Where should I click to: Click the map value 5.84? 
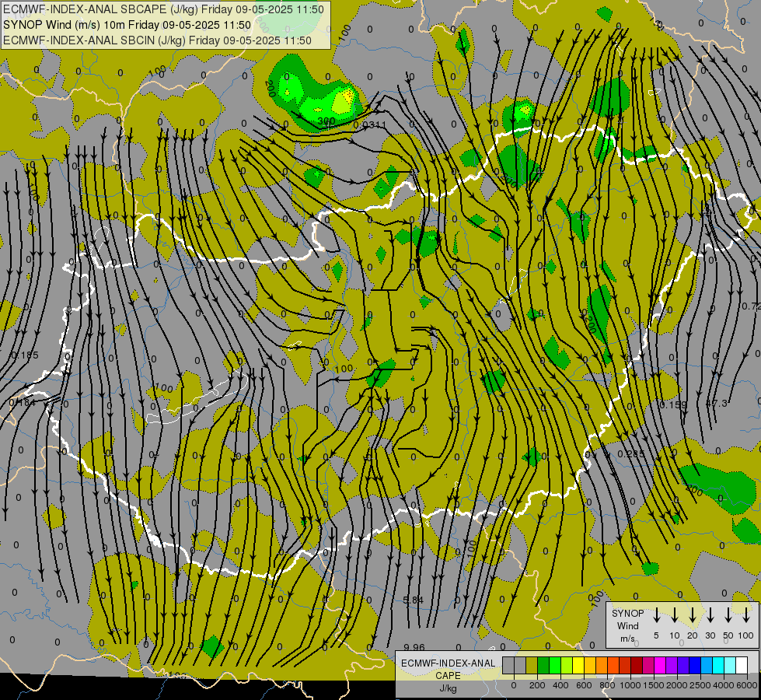pos(413,600)
